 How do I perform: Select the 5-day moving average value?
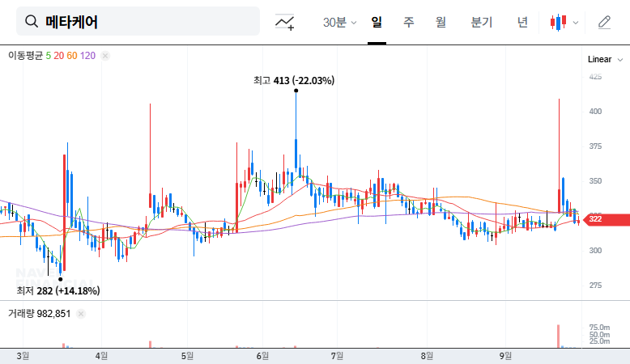click(x=49, y=55)
